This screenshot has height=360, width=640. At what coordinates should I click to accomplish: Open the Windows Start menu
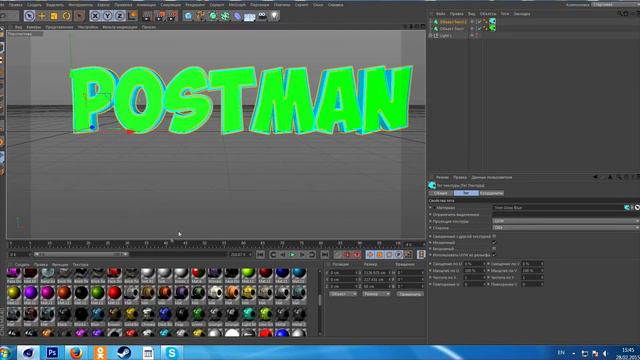click(6, 353)
